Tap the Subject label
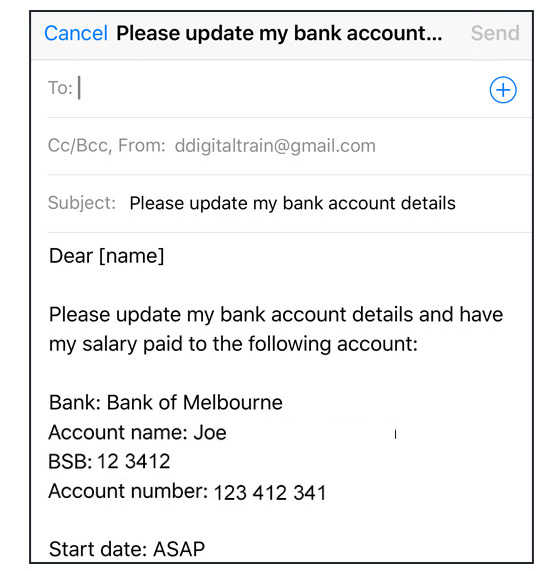The image size is (545, 571). 82,203
